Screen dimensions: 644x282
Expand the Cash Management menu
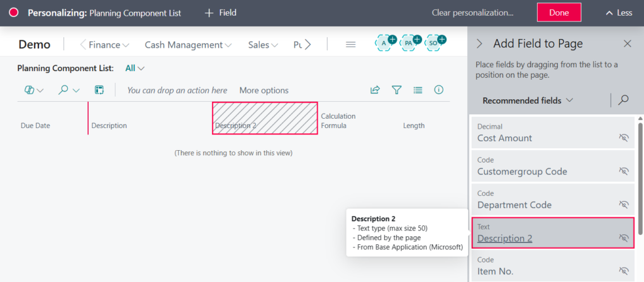188,45
